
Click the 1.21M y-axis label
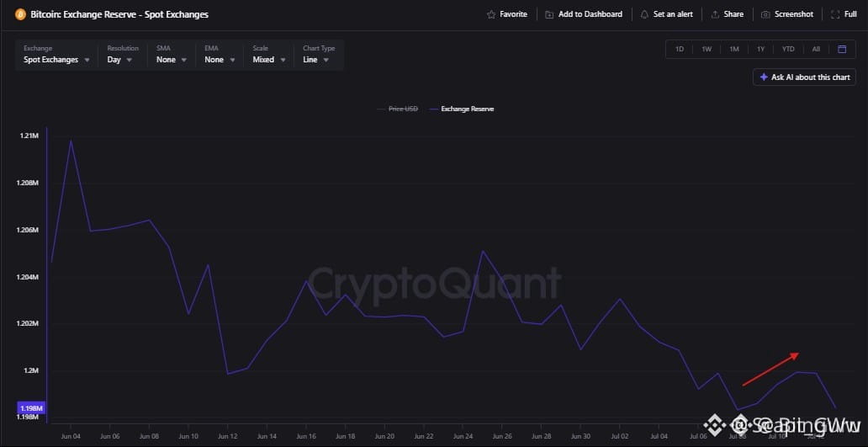click(30, 136)
